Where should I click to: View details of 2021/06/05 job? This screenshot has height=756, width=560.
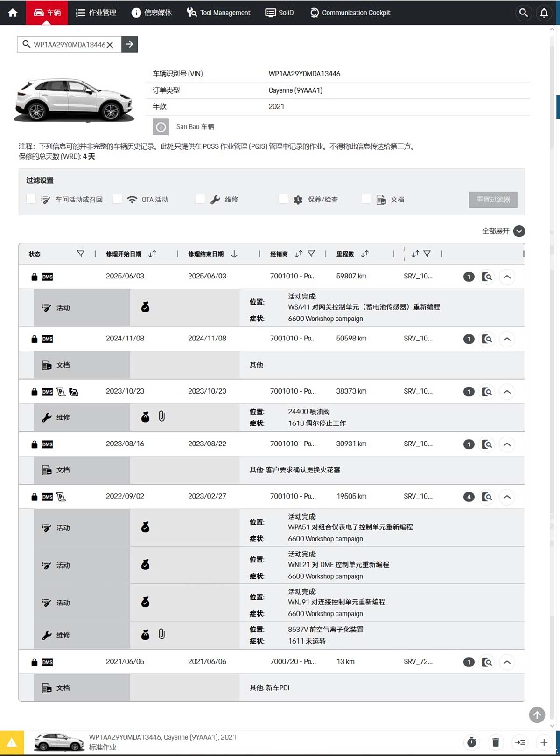487,662
